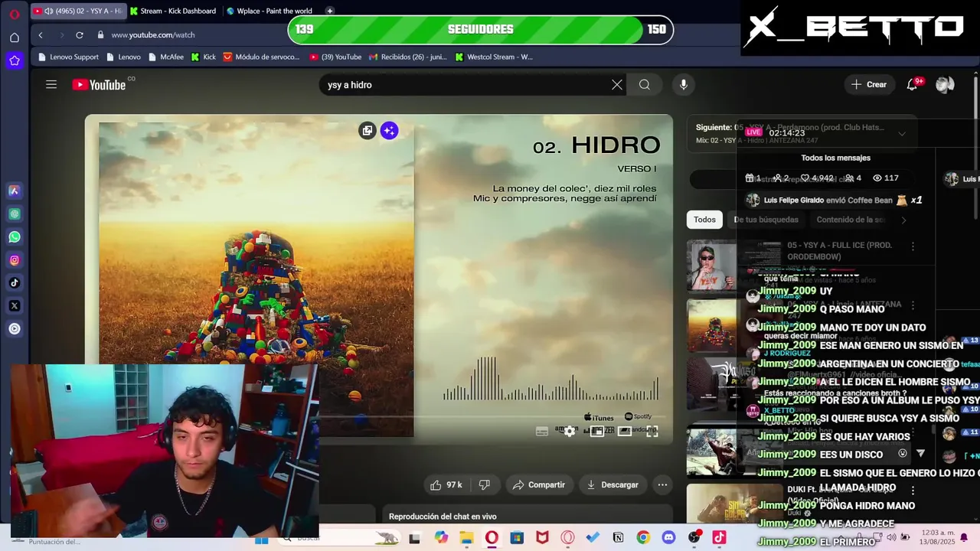The height and width of the screenshot is (551, 980).
Task: Reload the page with refresh icon
Action: coord(79,35)
